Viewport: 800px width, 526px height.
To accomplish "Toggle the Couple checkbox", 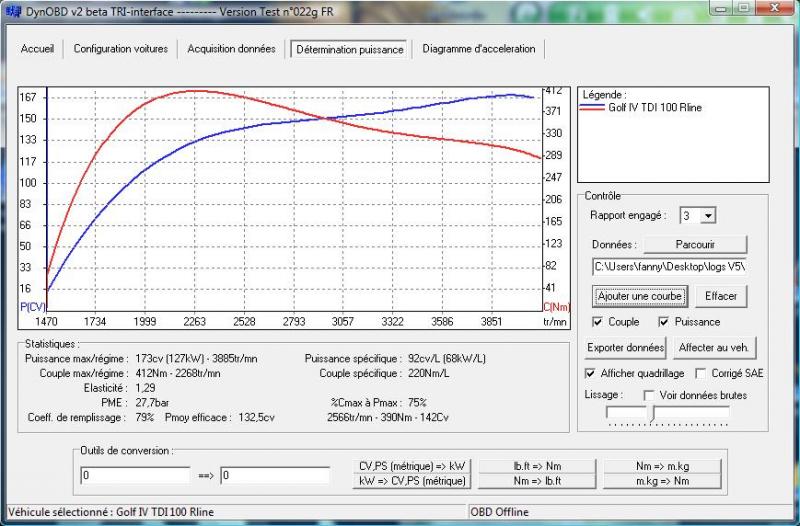I will (x=597, y=322).
